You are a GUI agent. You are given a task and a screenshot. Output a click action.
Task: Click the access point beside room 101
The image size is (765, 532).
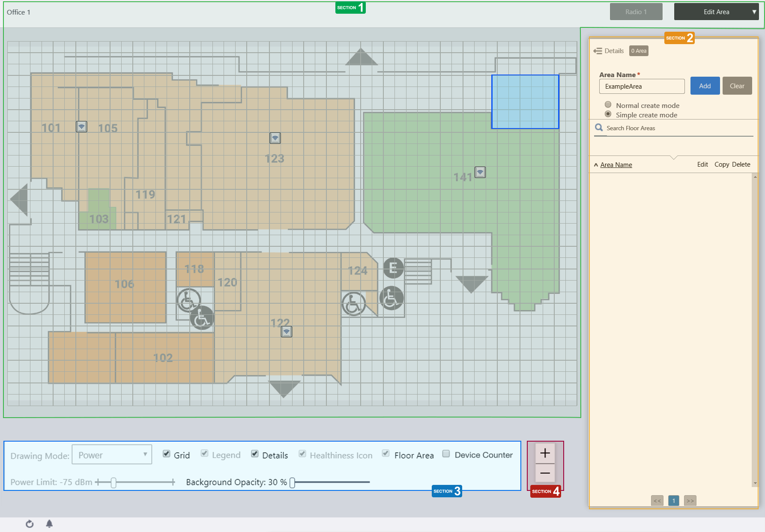click(x=81, y=127)
